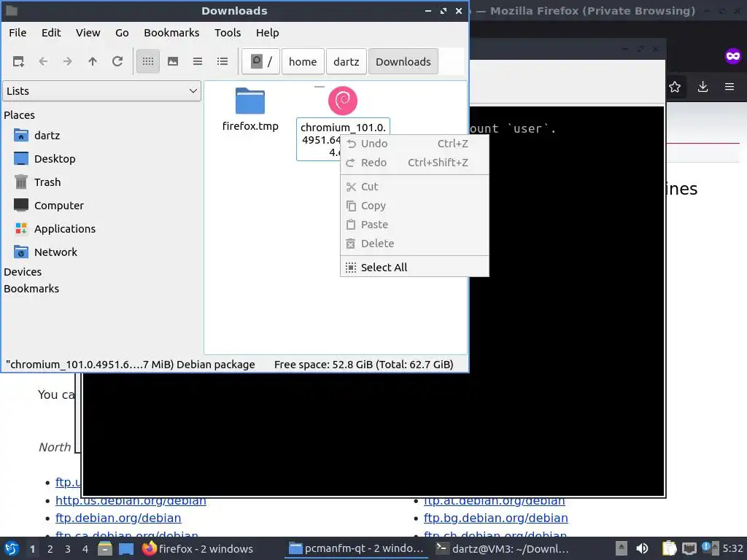Click the Downloads path button
Viewport: 747px width, 560px height.
(x=403, y=61)
